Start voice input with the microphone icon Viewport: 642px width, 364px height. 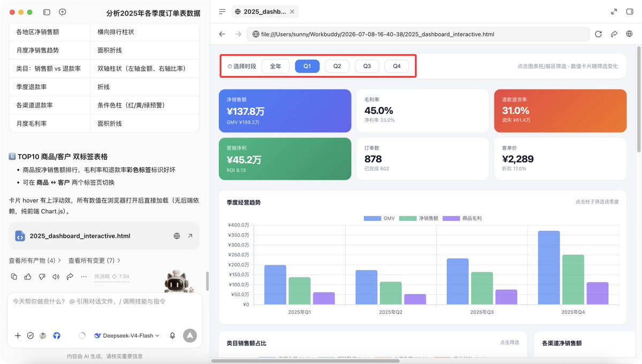pos(172,336)
